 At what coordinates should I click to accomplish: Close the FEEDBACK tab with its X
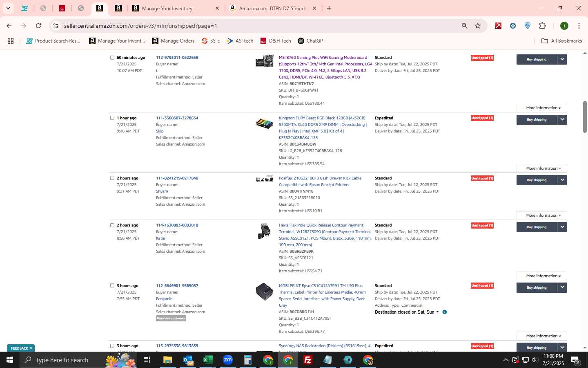click(31, 348)
